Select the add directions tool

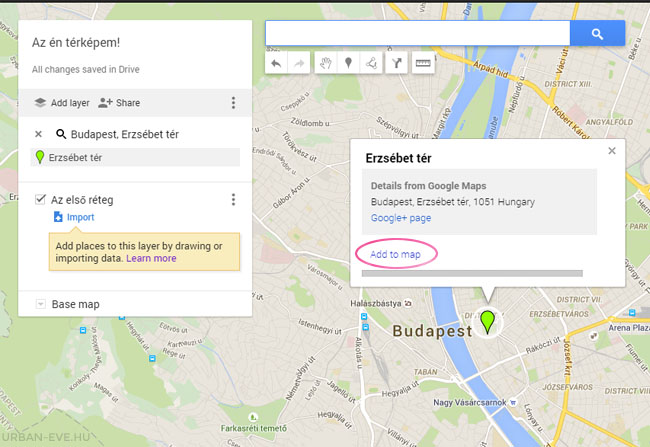[397, 63]
